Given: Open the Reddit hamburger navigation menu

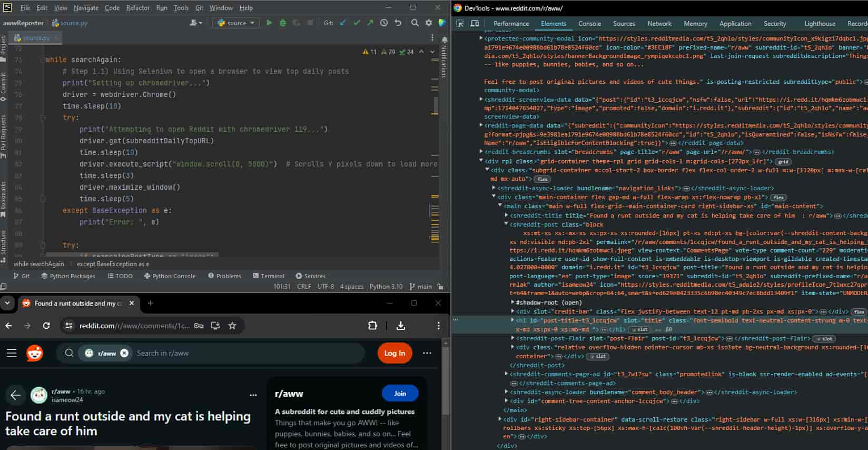Looking at the screenshot, I should tap(12, 353).
